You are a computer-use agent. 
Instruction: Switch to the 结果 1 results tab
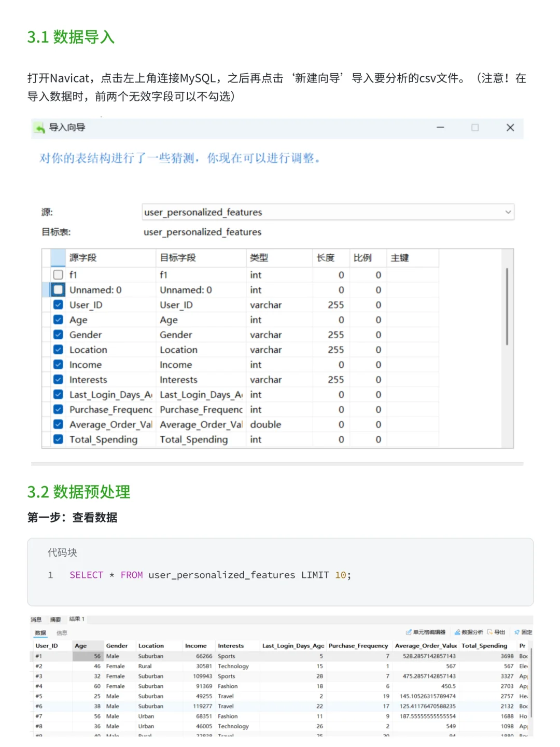[77, 619]
